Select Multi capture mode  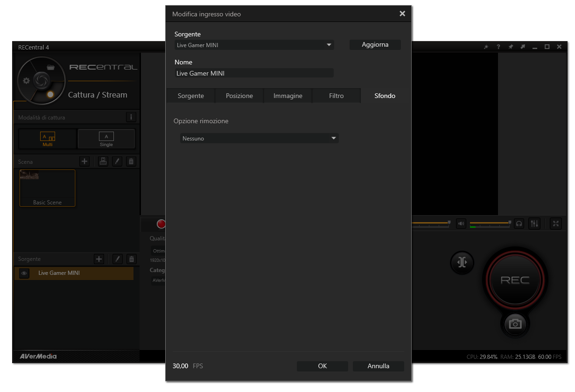click(48, 139)
